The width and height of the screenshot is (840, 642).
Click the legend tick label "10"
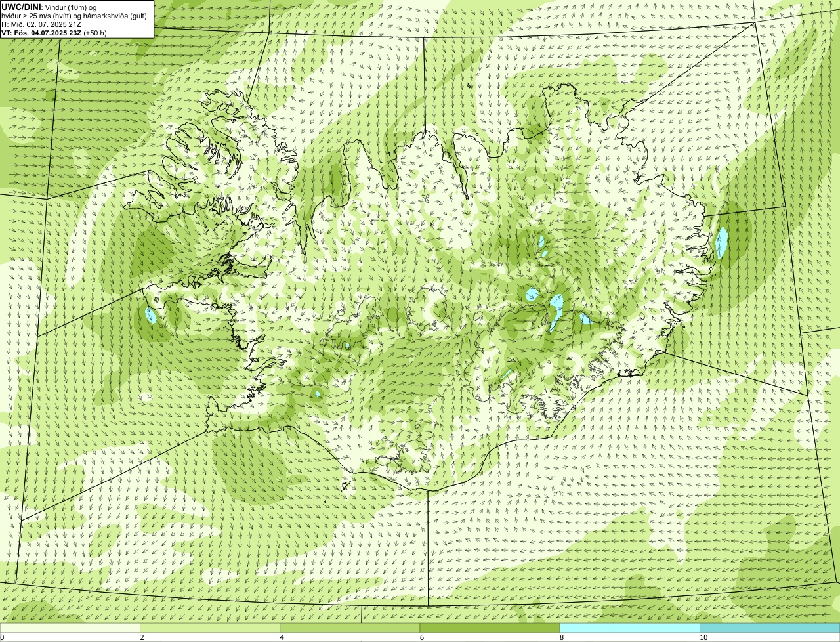tap(703, 637)
